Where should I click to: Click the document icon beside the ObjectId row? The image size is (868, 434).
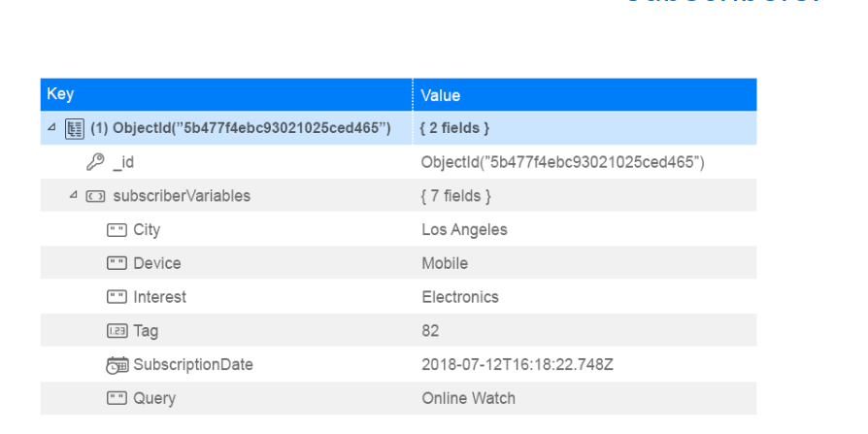tap(73, 128)
